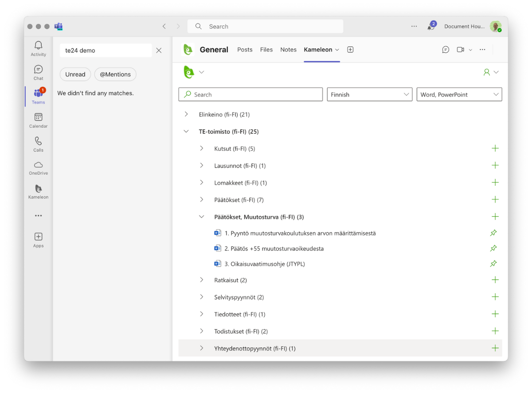Open the Word, PowerPoint file type dropdown

(x=459, y=94)
